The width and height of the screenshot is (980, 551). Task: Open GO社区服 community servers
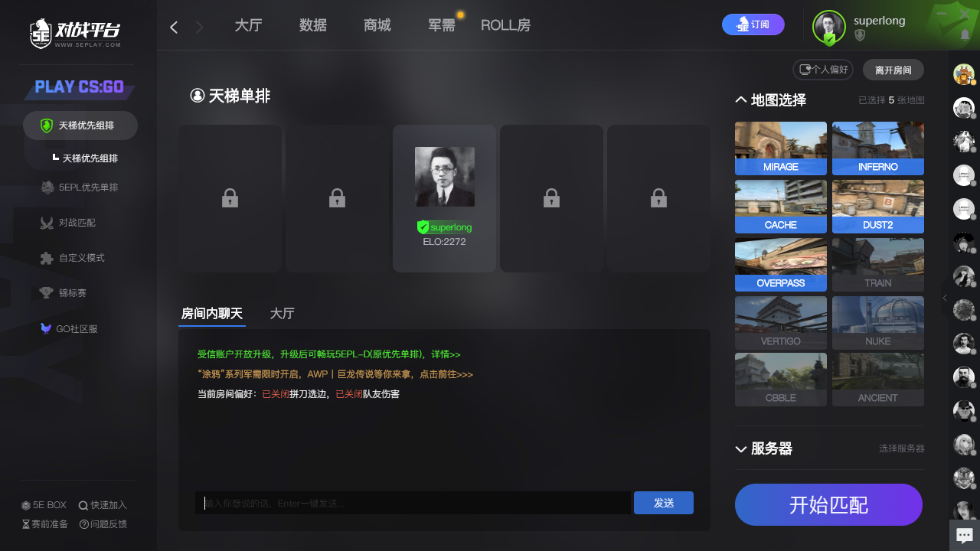click(x=70, y=329)
